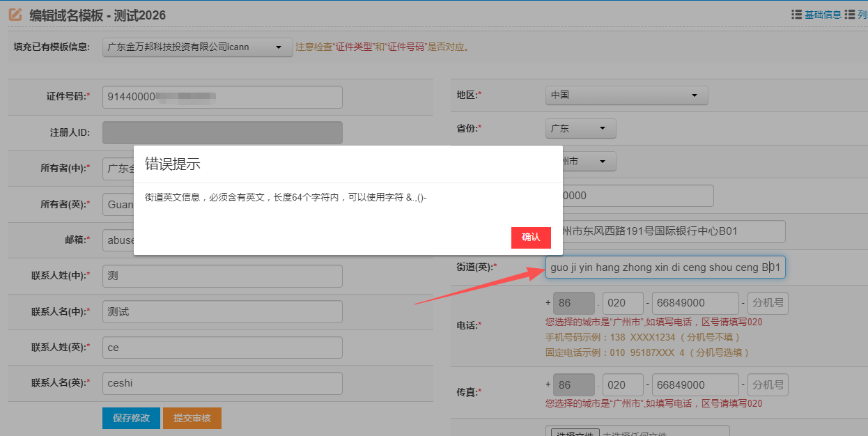The image size is (868, 436).
Task: Click the 证件号码 input field
Action: point(222,98)
